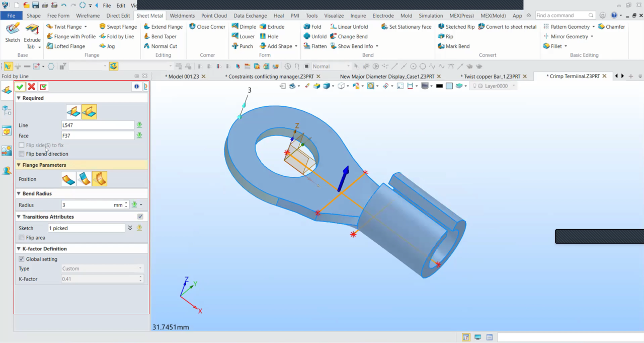The height and width of the screenshot is (343, 644).
Task: Choose the Unfold bend tool
Action: 315,37
